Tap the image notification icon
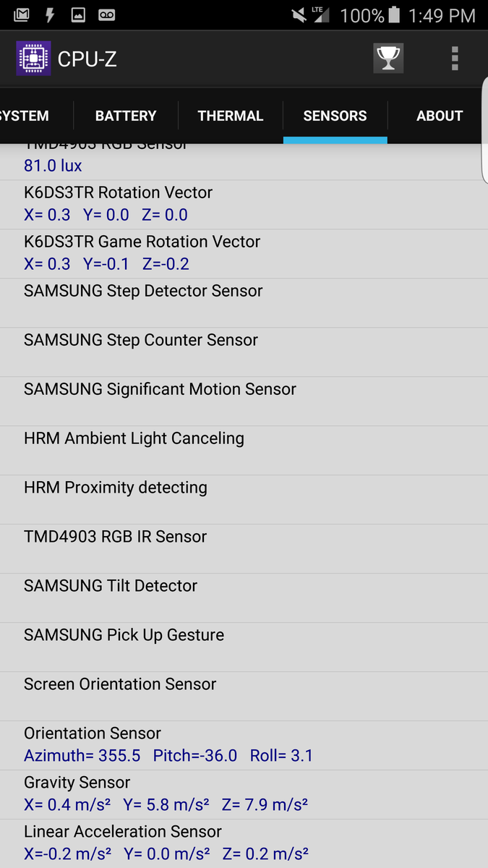This screenshot has height=868, width=488. [78, 15]
